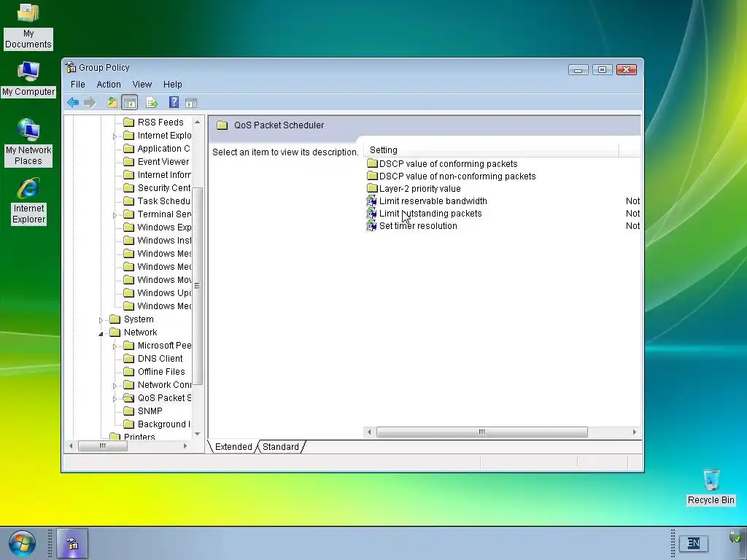Expand the QoS Packet Scheduler tree node
The image size is (747, 560).
point(115,399)
